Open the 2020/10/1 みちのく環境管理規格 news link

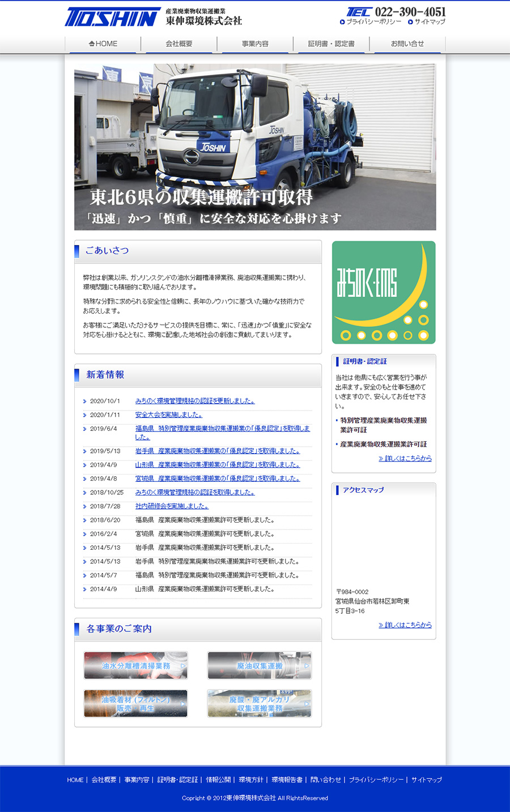pos(195,401)
